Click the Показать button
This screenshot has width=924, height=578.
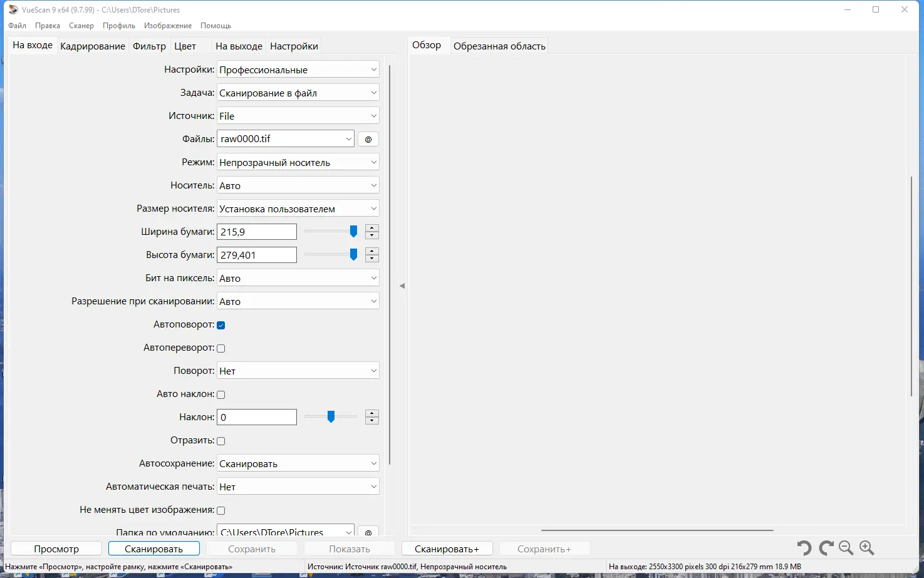[350, 549]
